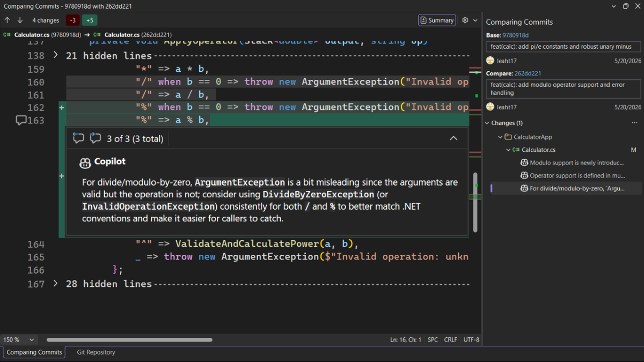Viewport: 644px width, 362px height.
Task: Open diff settings gear
Action: tap(465, 20)
